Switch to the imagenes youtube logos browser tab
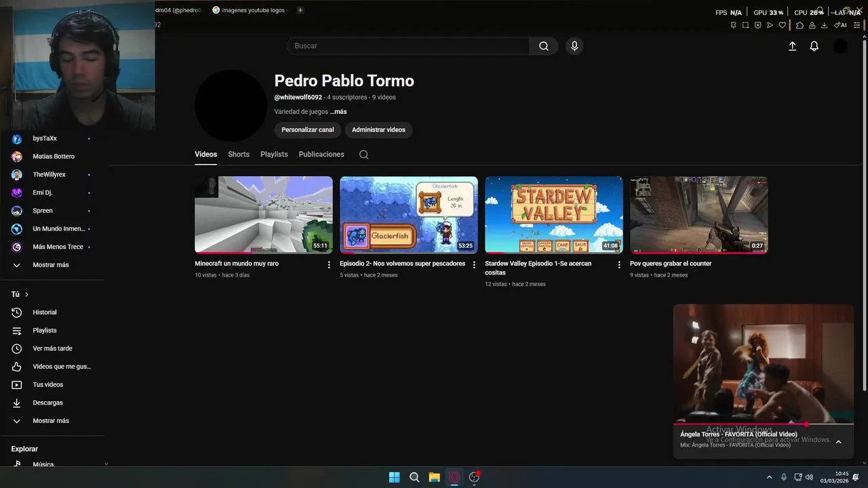 coord(250,10)
